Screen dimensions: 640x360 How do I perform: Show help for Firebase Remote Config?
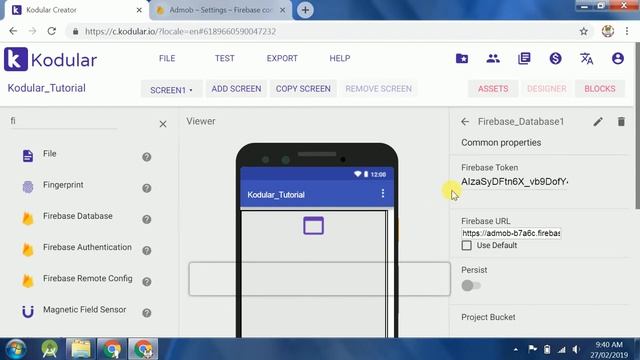click(147, 282)
